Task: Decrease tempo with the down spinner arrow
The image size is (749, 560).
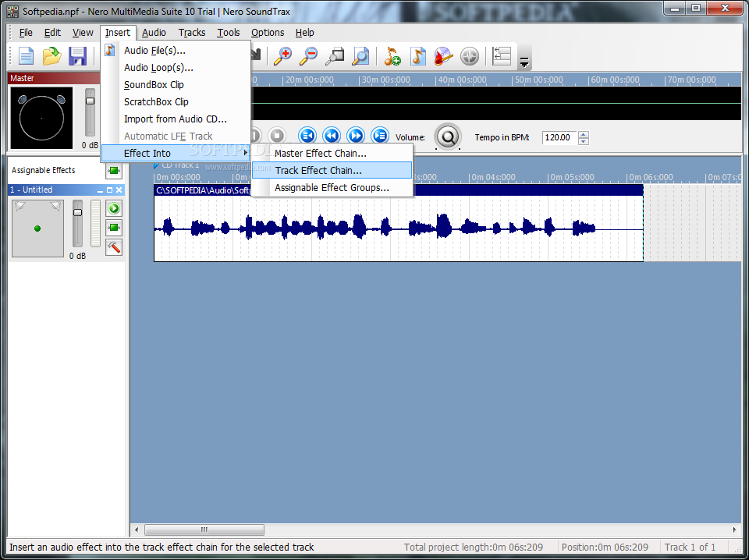Action: (x=583, y=141)
